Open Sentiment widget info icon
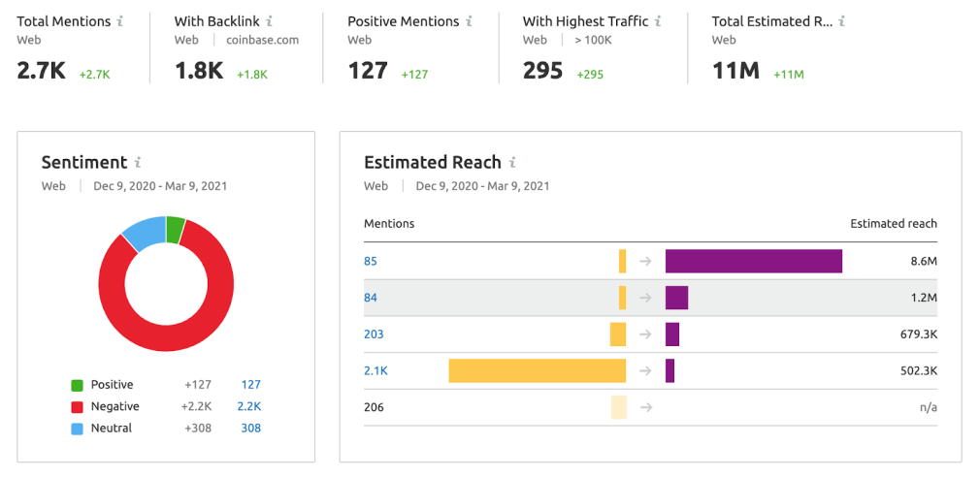Image resolution: width=980 pixels, height=477 pixels. click(x=138, y=163)
